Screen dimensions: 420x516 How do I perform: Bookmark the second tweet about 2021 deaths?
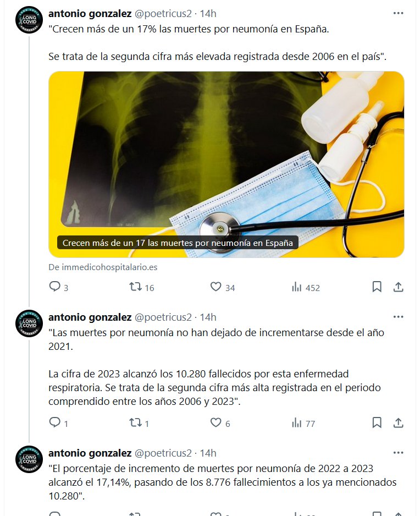point(377,422)
